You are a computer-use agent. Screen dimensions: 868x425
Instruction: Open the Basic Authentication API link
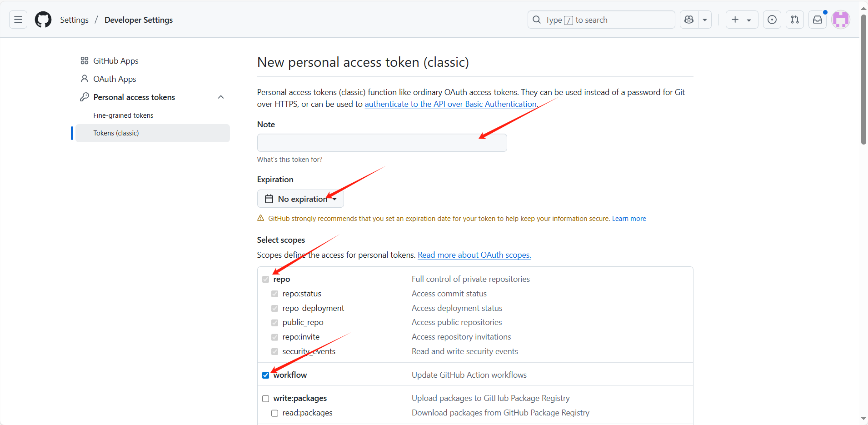(450, 104)
